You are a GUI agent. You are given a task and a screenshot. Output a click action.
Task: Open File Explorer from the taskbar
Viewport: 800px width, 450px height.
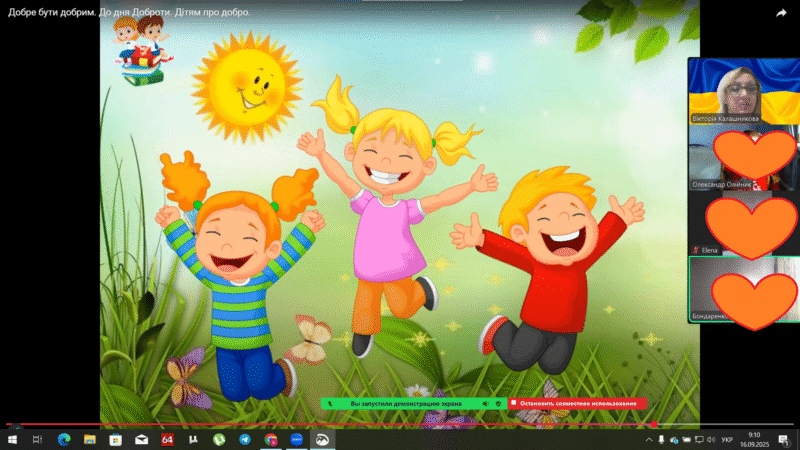(90, 439)
